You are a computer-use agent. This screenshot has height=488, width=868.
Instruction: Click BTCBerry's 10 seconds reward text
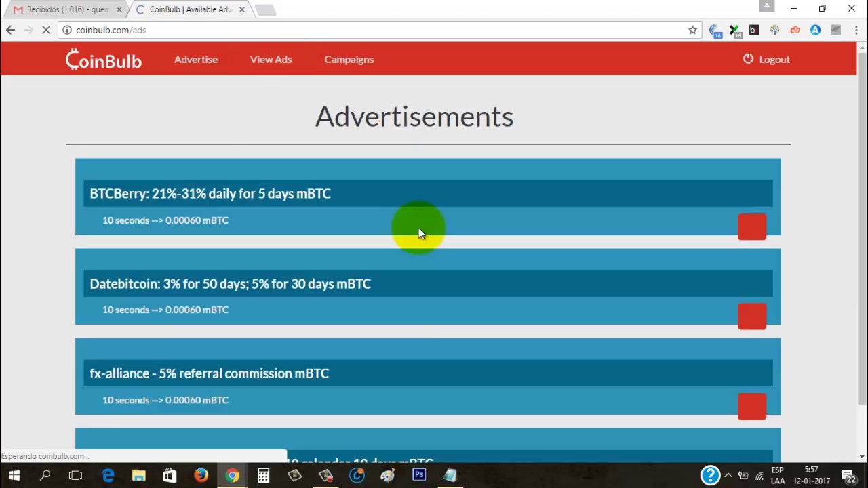pos(165,220)
